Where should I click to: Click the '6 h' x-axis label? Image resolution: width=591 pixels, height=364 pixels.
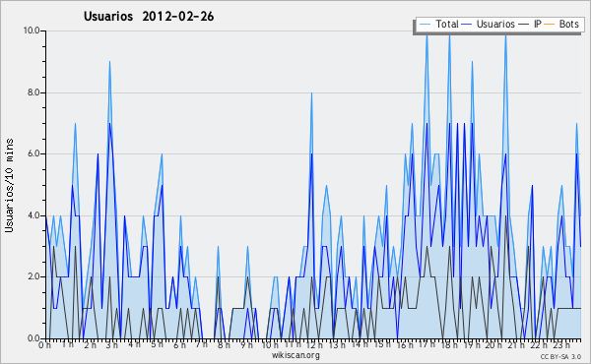pyautogui.click(x=180, y=345)
